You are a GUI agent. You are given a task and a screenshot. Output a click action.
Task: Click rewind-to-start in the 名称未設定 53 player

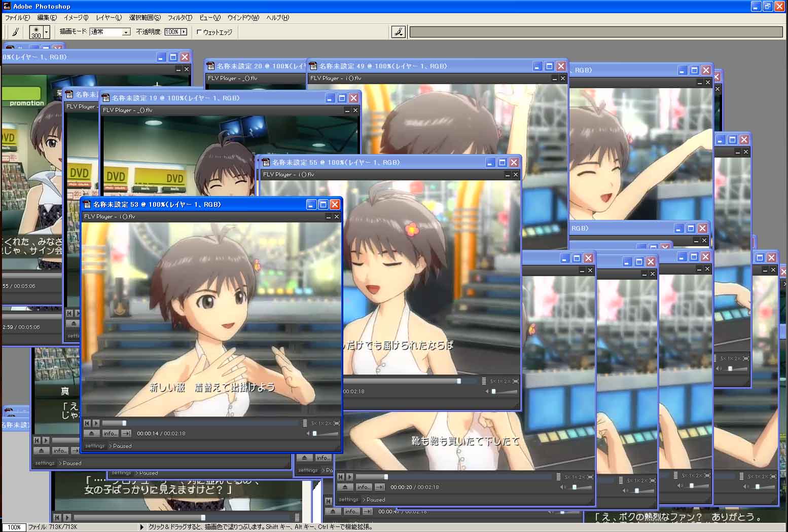(87, 423)
